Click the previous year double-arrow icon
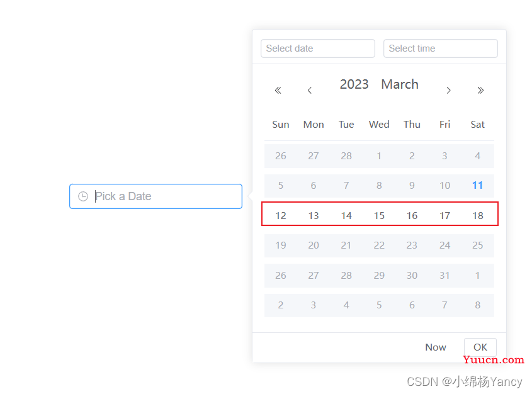 (278, 90)
